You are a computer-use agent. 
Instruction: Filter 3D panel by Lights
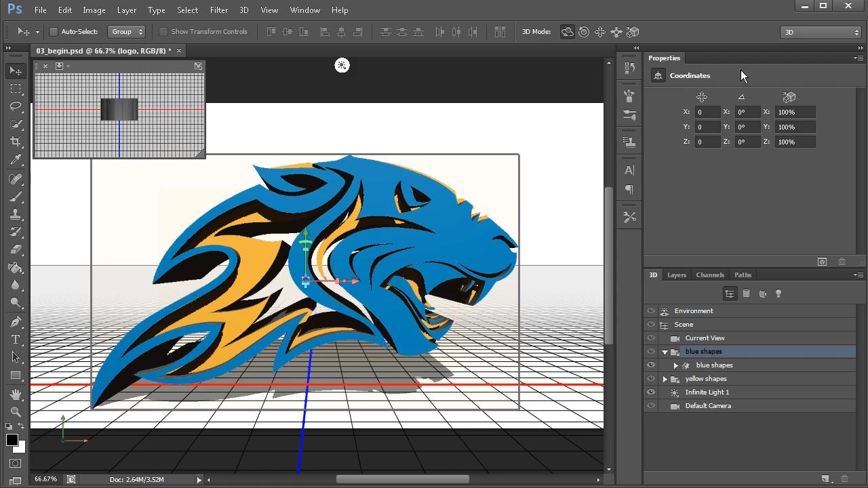[778, 293]
